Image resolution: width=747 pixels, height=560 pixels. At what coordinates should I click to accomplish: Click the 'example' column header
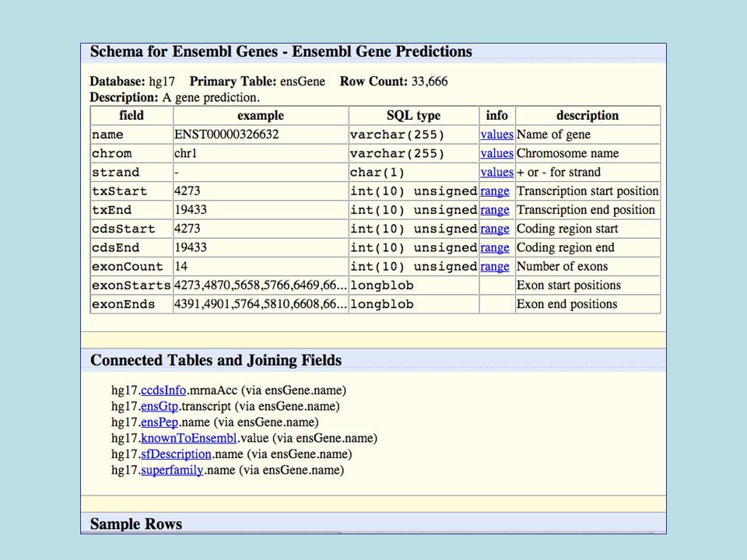(x=261, y=116)
